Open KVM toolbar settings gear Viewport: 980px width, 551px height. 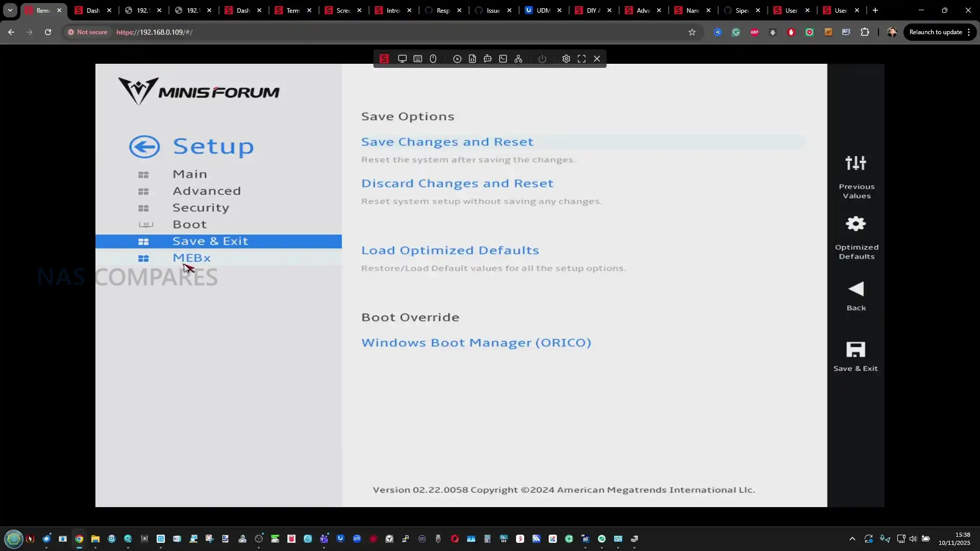coord(566,59)
